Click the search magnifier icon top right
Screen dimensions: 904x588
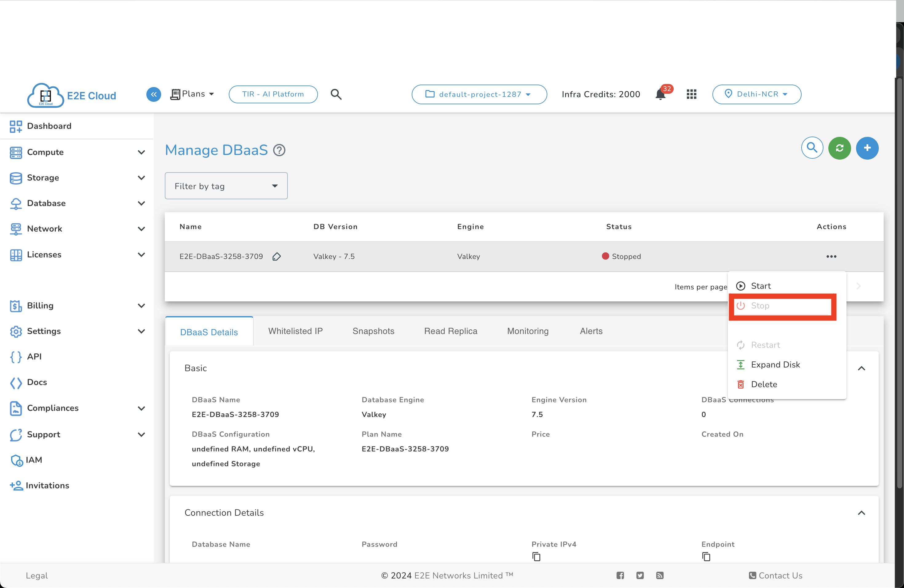pos(812,148)
